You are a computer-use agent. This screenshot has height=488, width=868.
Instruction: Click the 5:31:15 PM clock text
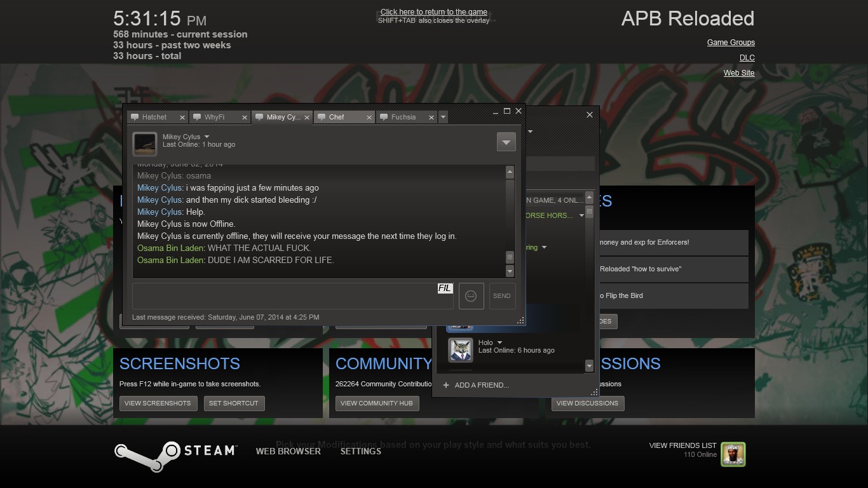[x=159, y=19]
